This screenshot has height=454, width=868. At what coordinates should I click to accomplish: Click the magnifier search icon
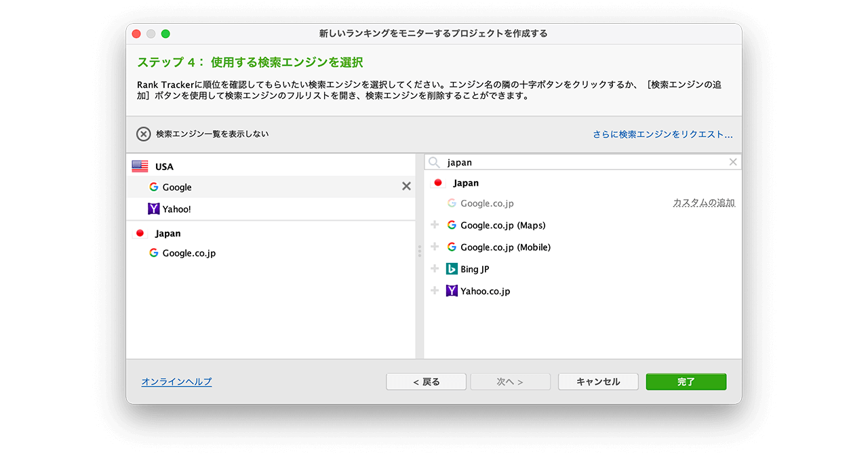pos(434,163)
